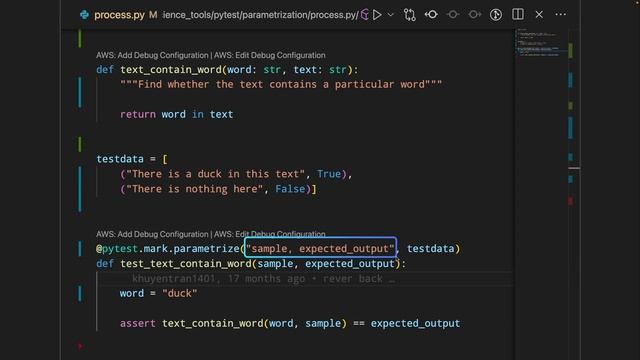The image size is (640, 360).
Task: Click the blue change bar beside the docstring line
Action: tap(80, 92)
